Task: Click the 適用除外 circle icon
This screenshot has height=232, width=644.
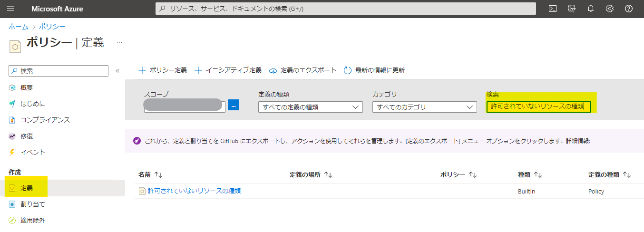Action: point(12,220)
